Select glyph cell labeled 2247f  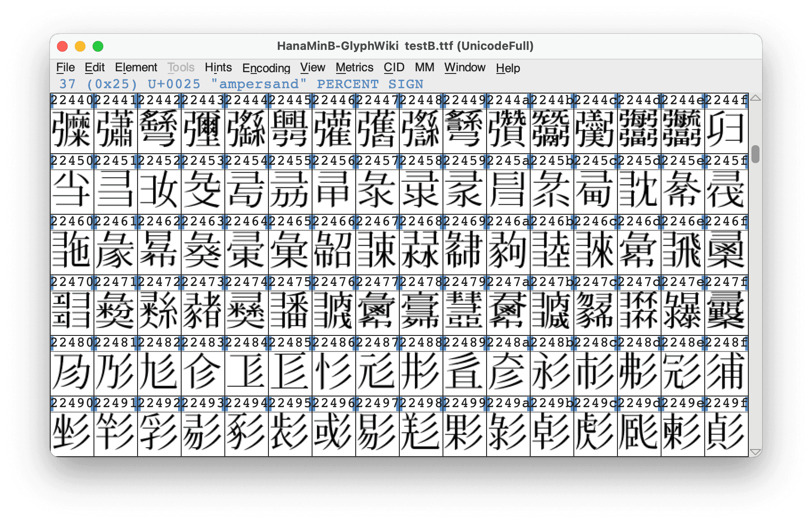[726, 311]
